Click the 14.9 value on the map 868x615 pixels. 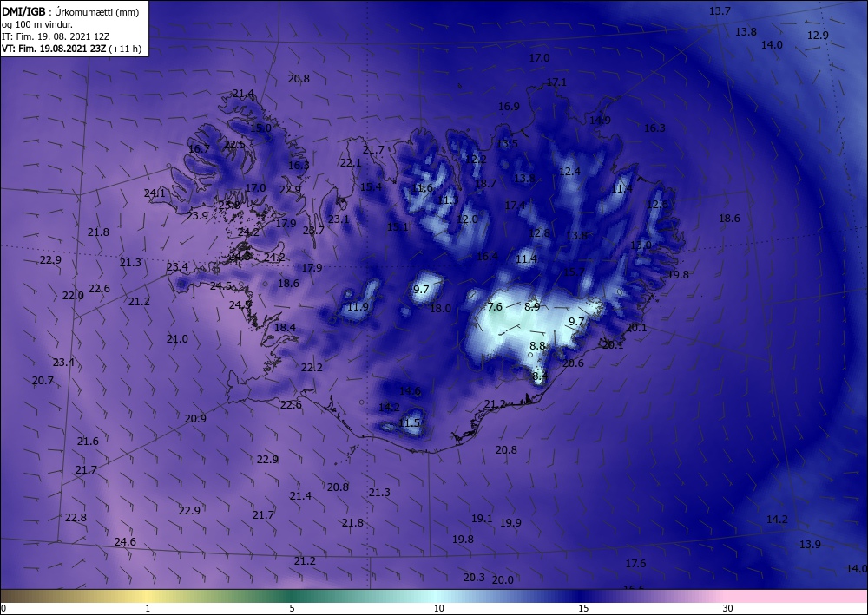(x=600, y=121)
